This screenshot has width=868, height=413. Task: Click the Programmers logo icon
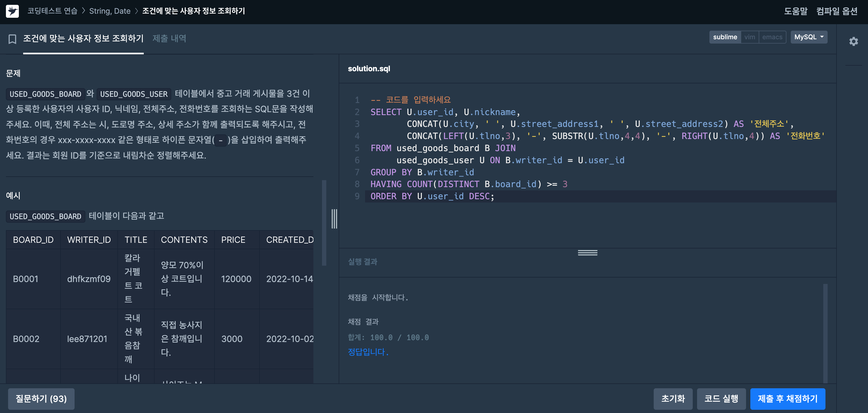tap(12, 11)
